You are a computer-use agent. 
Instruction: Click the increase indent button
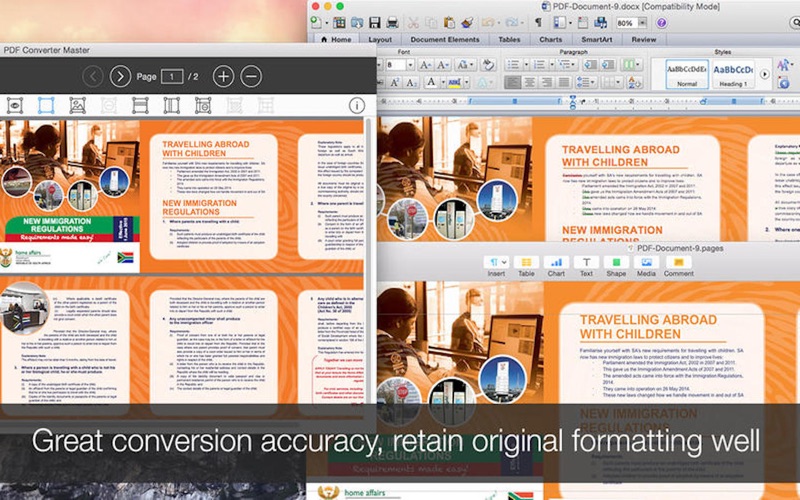tap(608, 65)
